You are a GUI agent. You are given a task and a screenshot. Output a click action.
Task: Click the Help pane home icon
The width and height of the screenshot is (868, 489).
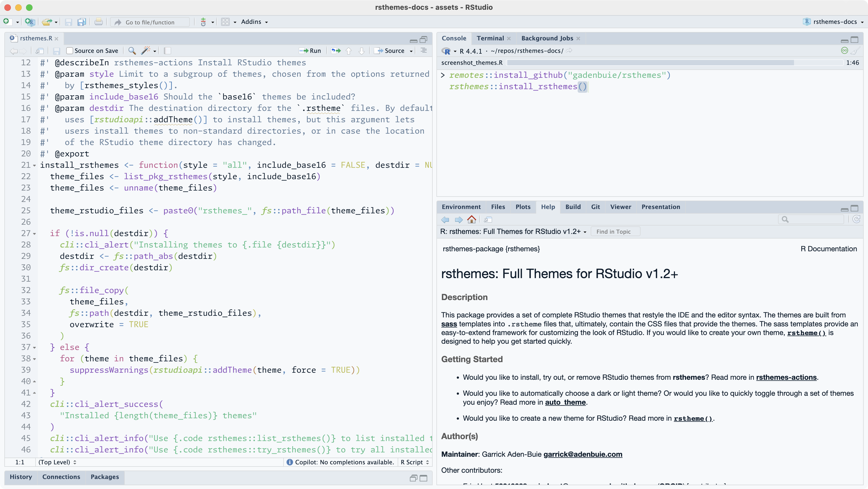472,220
